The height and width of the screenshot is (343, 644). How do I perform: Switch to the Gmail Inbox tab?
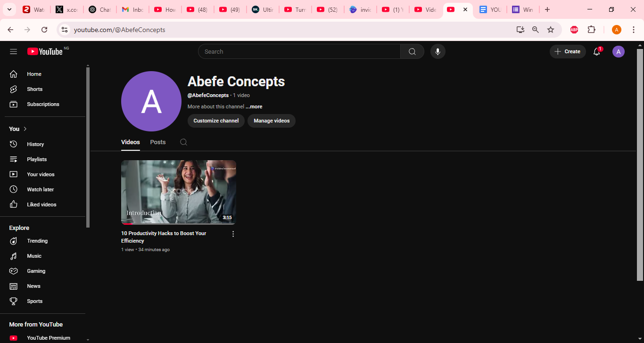132,9
